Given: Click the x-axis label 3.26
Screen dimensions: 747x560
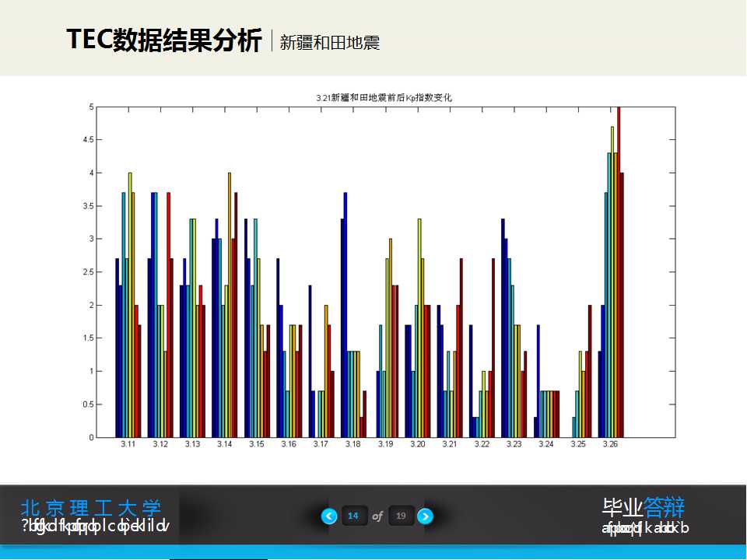Looking at the screenshot, I should point(611,443).
